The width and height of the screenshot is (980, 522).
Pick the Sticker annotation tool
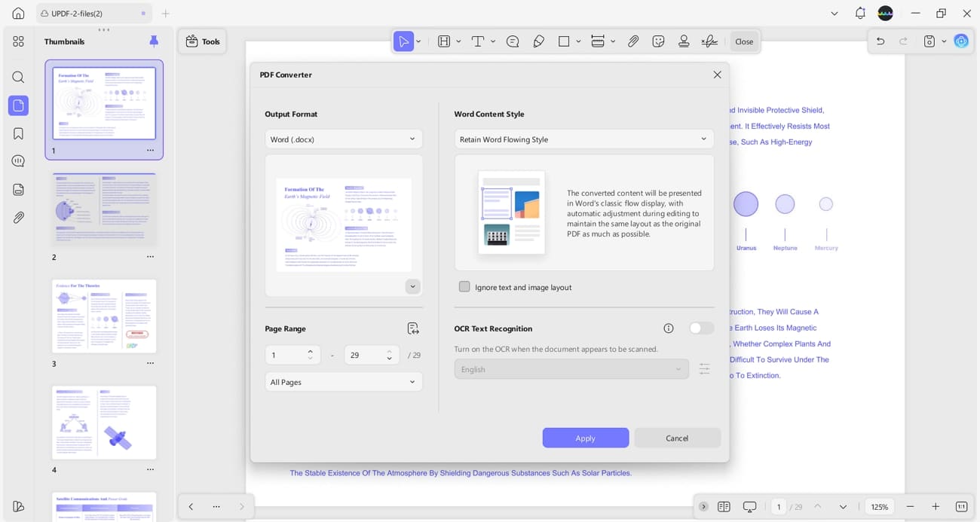658,41
